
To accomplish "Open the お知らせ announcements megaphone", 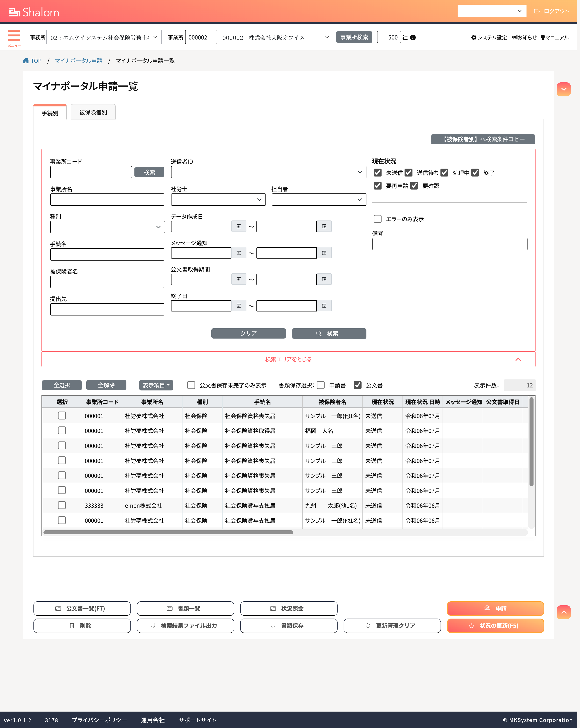I will [514, 37].
